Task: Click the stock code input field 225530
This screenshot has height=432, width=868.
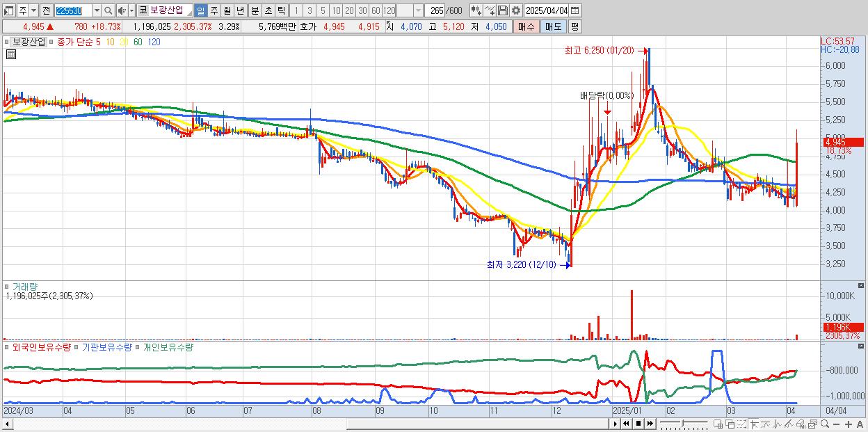Action: pyautogui.click(x=73, y=10)
